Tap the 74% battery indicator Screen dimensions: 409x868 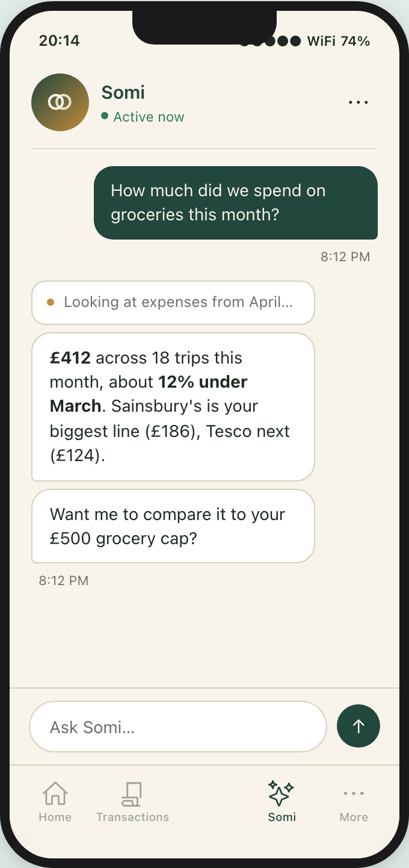pos(355,41)
